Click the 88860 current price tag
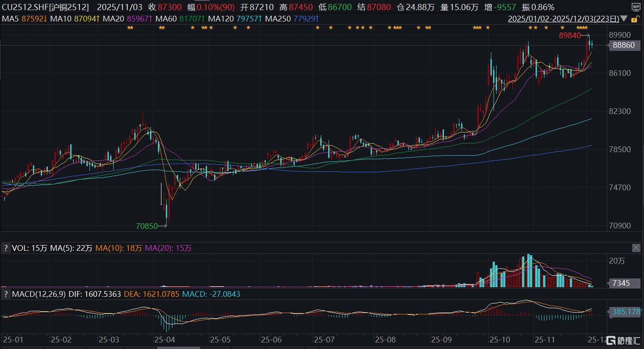 (x=623, y=45)
